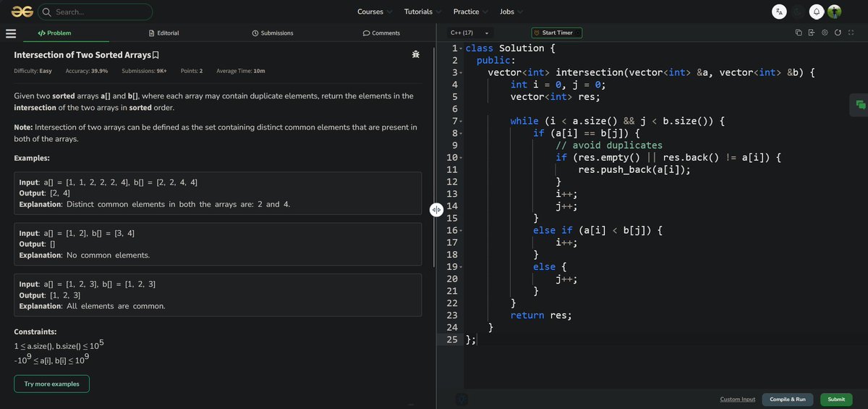Switch to the Comments tab

click(381, 33)
